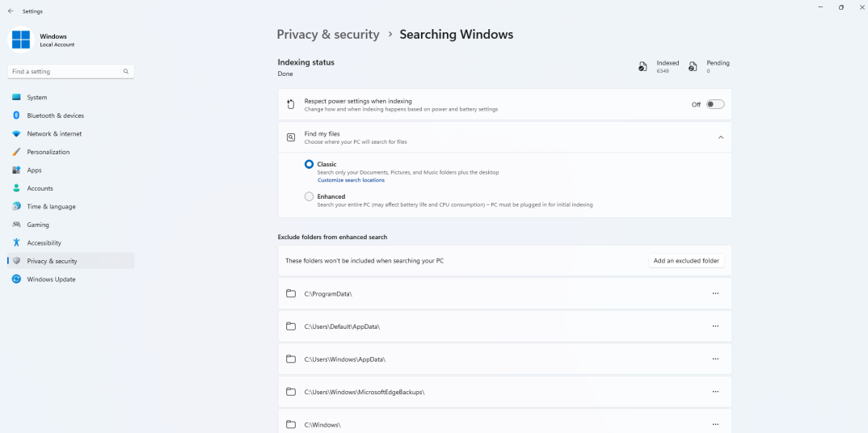
Task: Collapse the Find my files section chevron
Action: coord(721,137)
